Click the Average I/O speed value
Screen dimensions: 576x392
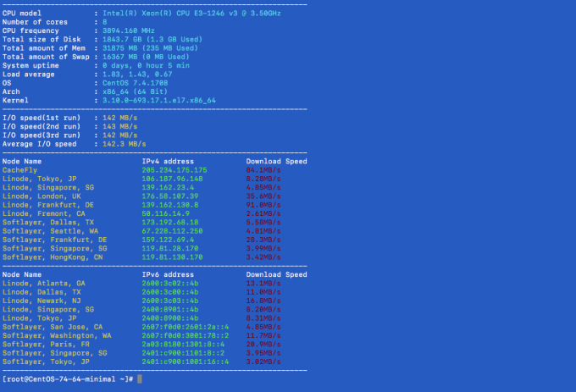124,144
